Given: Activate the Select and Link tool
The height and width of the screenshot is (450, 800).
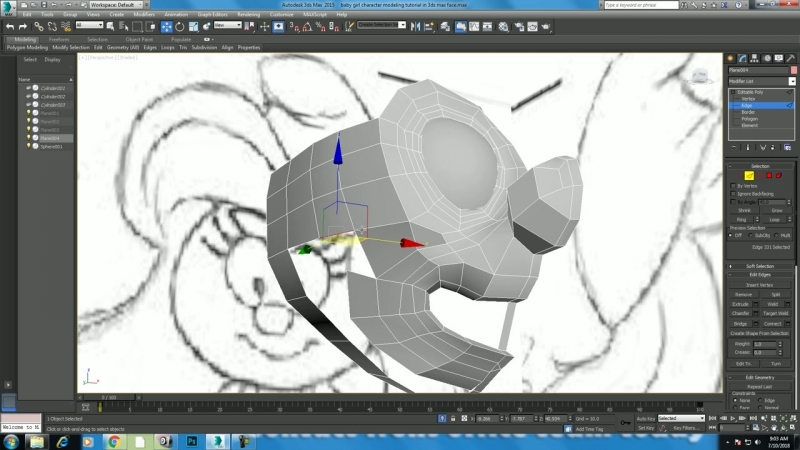Looking at the screenshot, I should pos(39,27).
